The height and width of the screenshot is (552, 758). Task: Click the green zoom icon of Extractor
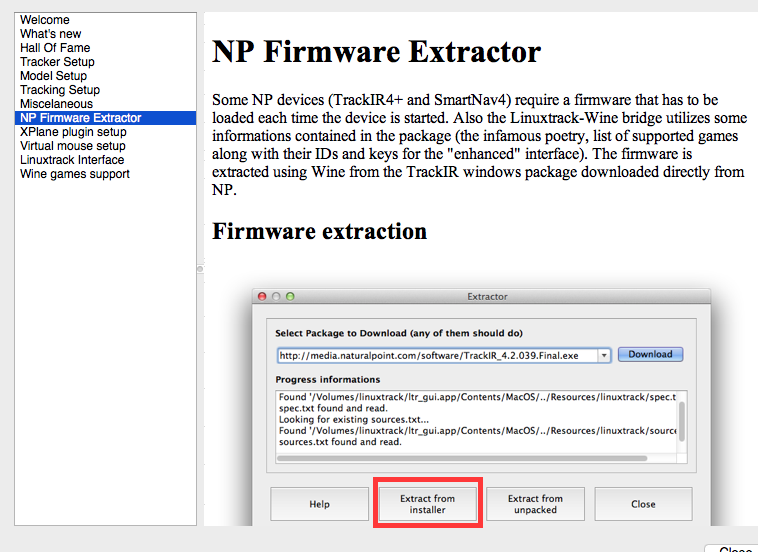pos(290,296)
